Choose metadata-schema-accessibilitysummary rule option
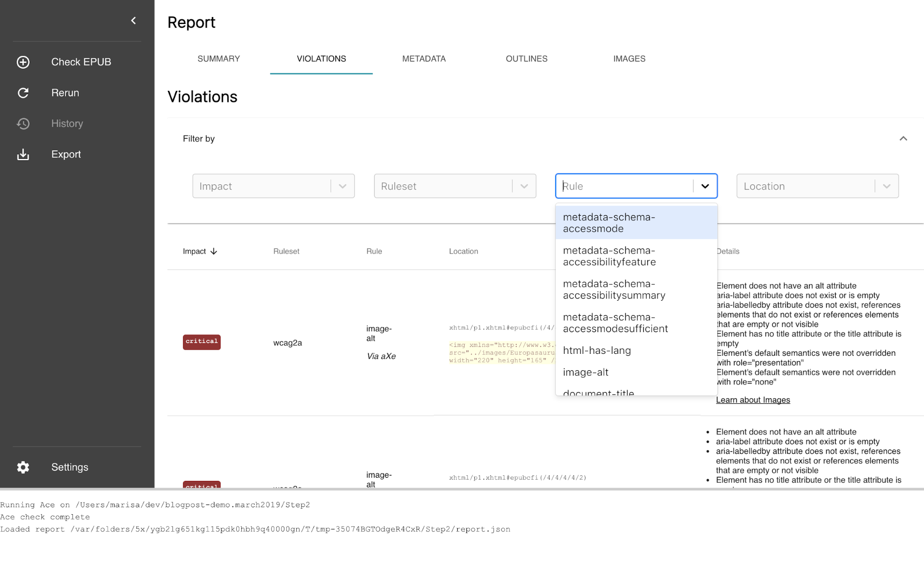This screenshot has width=924, height=577. pyautogui.click(x=636, y=289)
